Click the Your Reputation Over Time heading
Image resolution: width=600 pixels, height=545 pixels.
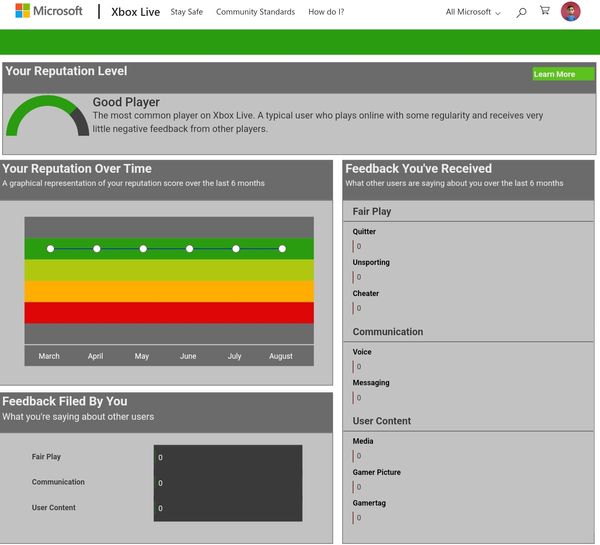[77, 168]
